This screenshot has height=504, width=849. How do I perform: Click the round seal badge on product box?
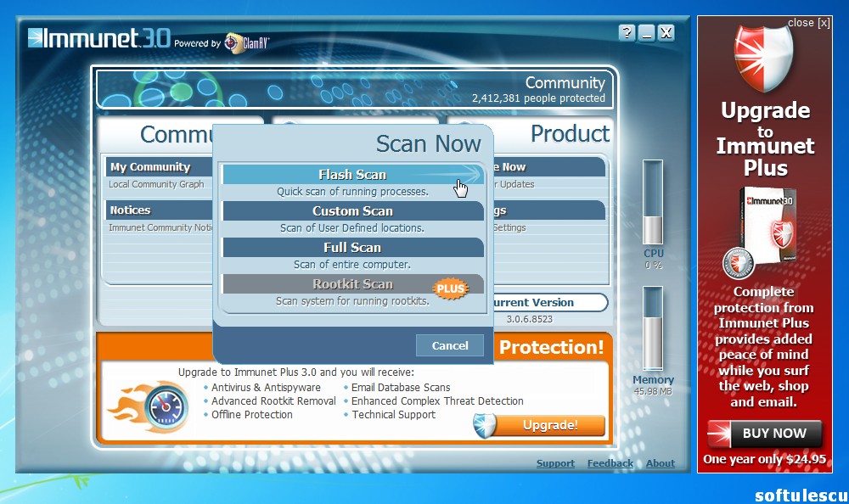[x=739, y=263]
